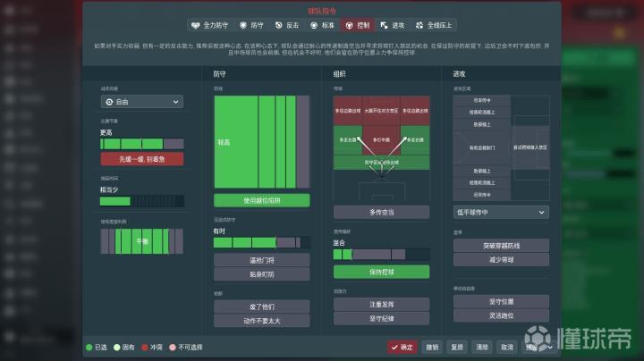Image resolution: width=644 pixels, height=361 pixels.
Task: Expand the 低平球传中 crossing dropdown
Action: pyautogui.click(x=500, y=213)
